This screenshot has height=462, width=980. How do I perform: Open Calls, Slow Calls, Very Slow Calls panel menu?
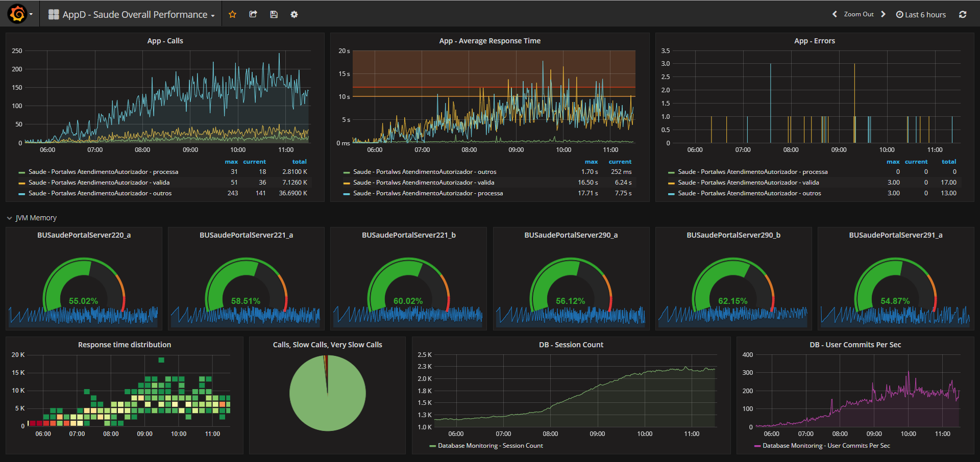pos(328,345)
